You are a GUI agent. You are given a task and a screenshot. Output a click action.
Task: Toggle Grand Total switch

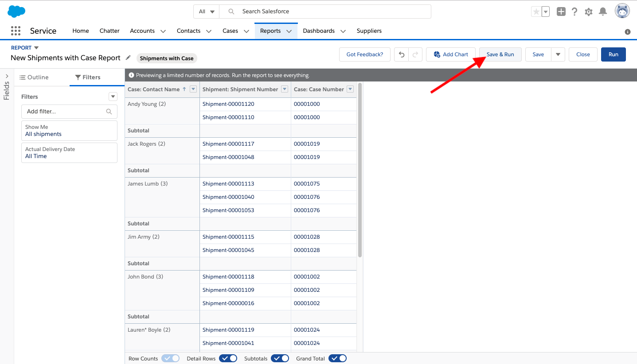coord(338,358)
